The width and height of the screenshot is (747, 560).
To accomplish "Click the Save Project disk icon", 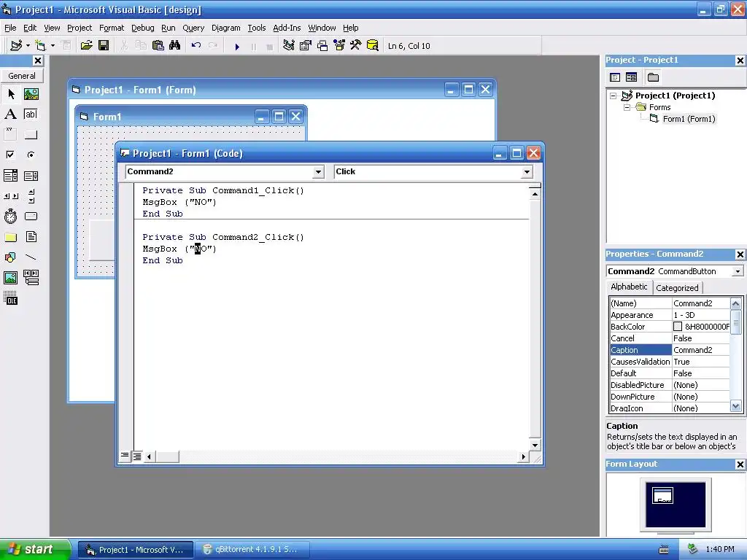I will [x=104, y=46].
